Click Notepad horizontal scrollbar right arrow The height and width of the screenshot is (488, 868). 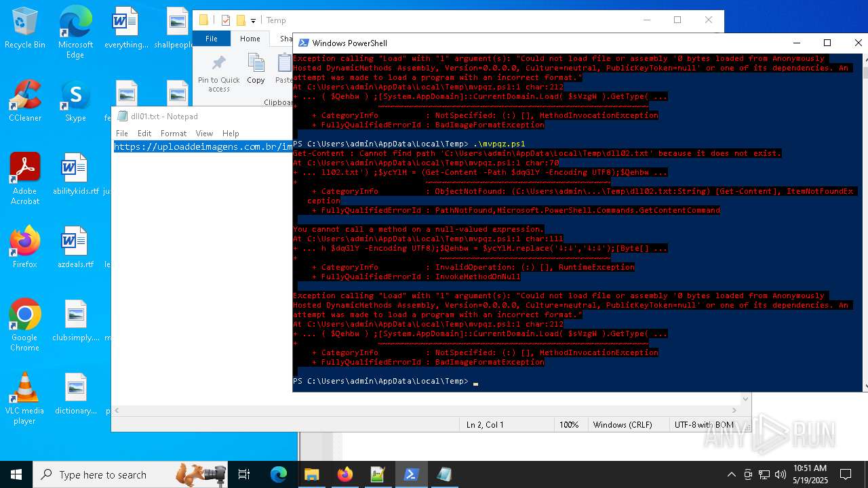coord(734,410)
